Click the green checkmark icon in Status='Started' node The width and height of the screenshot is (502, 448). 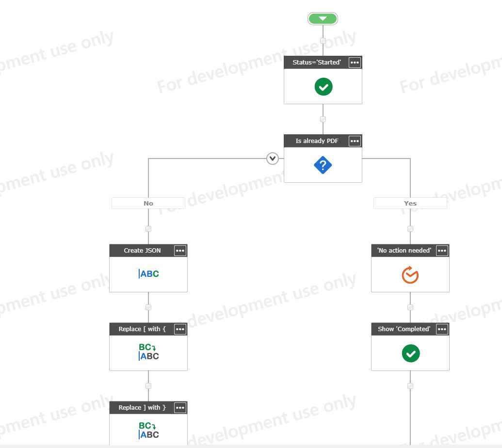[323, 86]
